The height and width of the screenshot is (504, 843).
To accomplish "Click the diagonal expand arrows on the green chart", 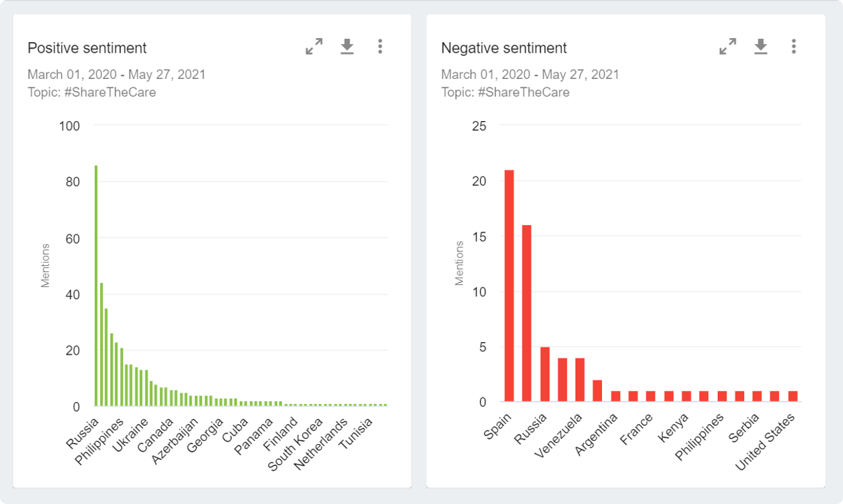I will pyautogui.click(x=314, y=46).
